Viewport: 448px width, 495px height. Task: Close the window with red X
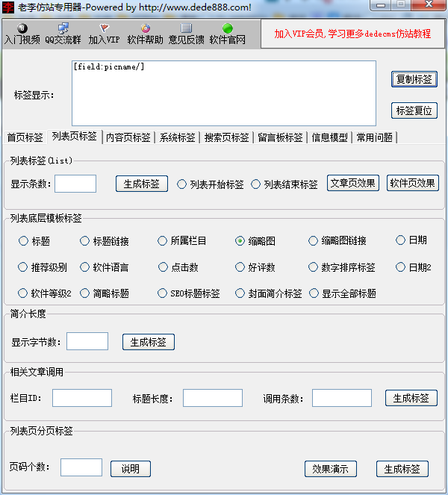click(429, 5)
